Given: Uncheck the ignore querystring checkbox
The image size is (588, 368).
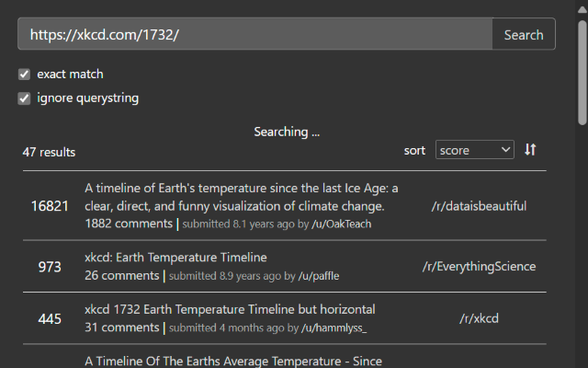Looking at the screenshot, I should point(25,98).
